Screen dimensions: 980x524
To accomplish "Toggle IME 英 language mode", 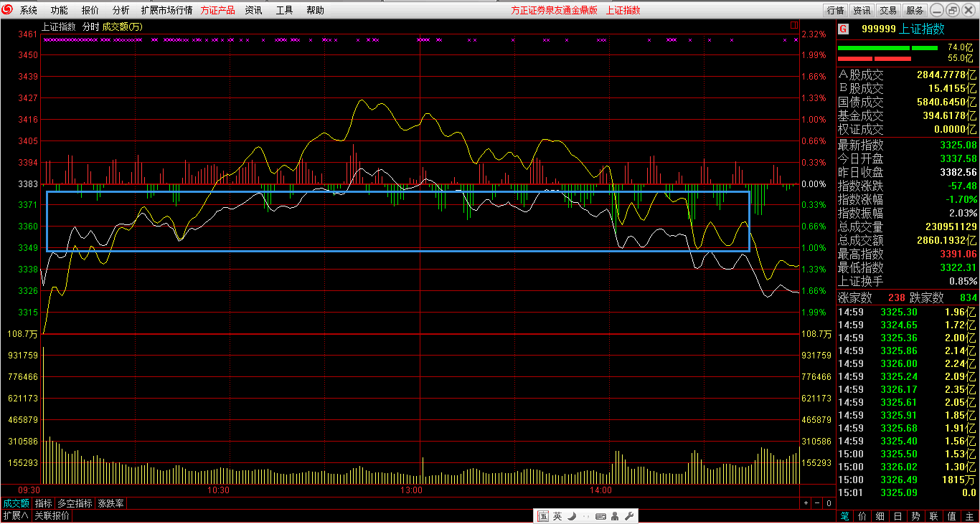I will click(x=557, y=516).
